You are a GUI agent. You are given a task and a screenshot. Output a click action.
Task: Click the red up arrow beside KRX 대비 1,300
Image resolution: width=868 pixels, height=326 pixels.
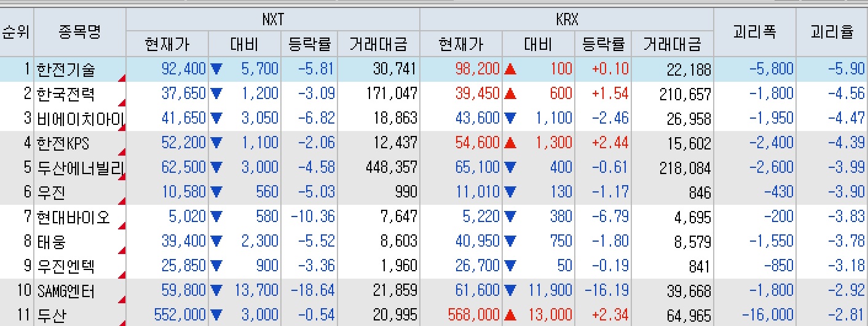[510, 143]
